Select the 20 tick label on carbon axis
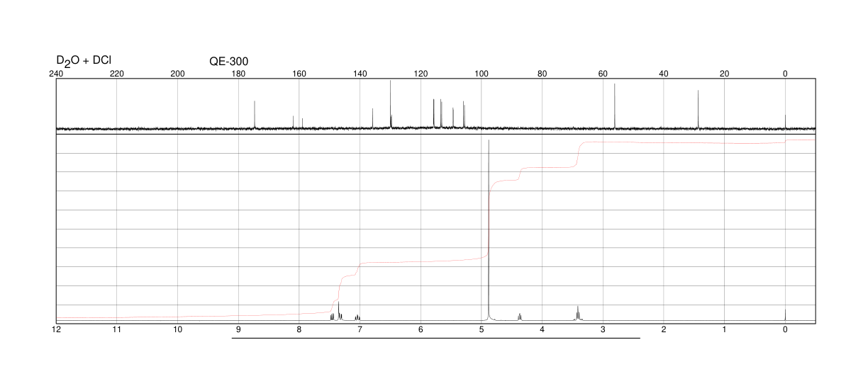Screen dimensions: 868x374 coord(724,74)
